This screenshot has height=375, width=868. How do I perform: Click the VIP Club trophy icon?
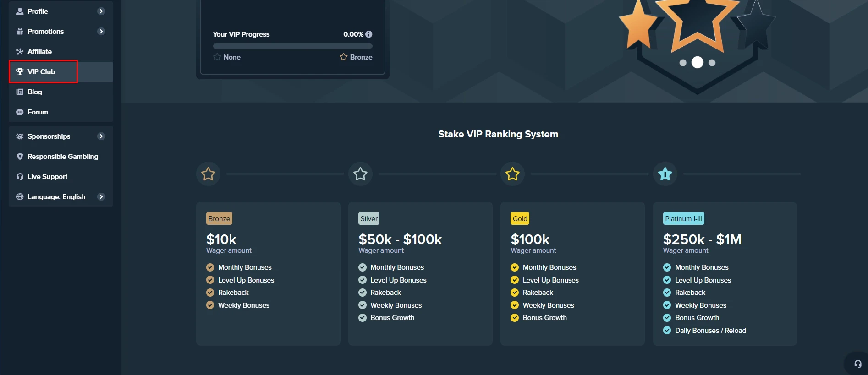(20, 71)
